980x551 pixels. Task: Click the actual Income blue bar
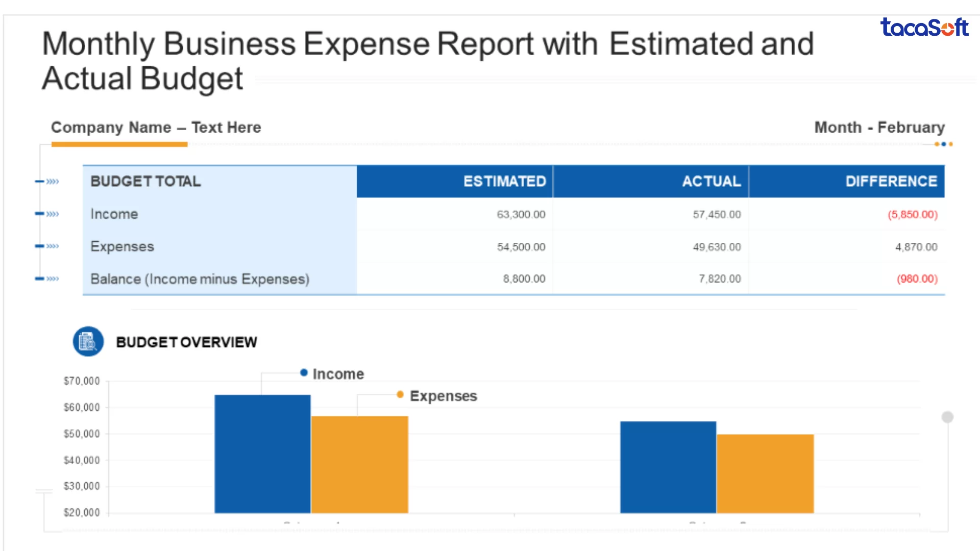point(668,467)
